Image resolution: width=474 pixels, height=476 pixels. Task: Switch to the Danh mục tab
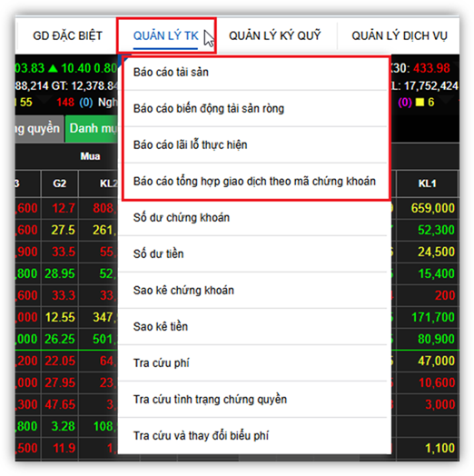point(92,129)
